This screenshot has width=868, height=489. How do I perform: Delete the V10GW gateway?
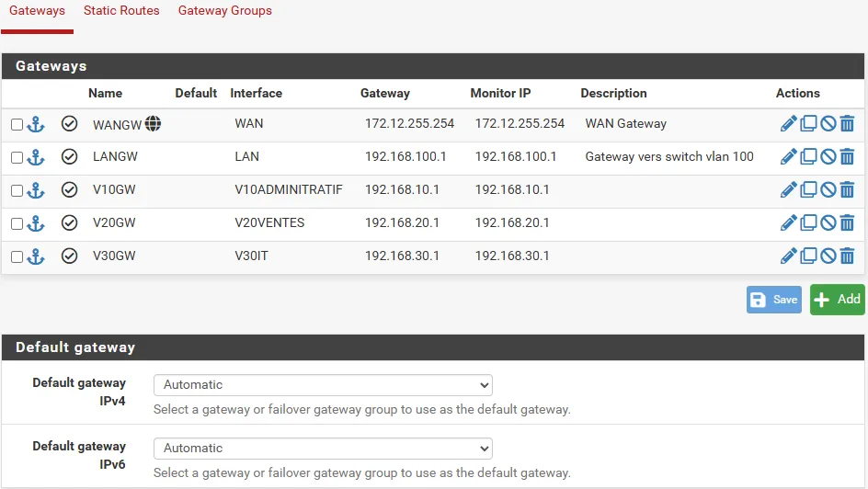pos(847,189)
